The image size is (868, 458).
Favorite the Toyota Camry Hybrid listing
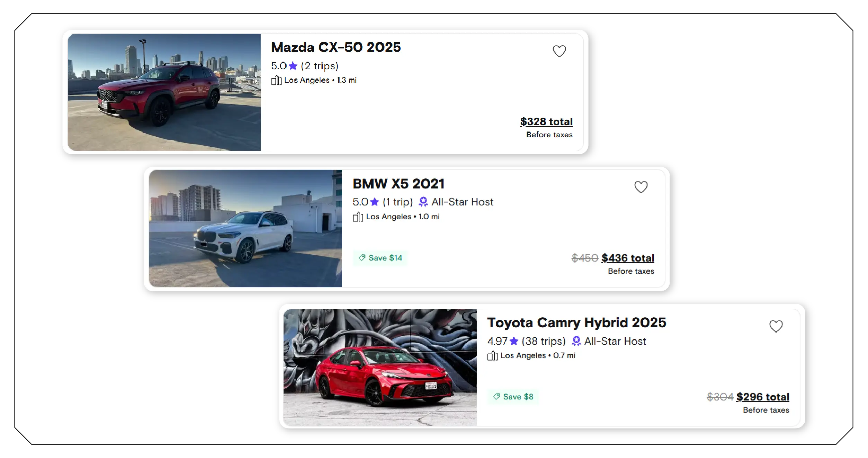click(776, 326)
